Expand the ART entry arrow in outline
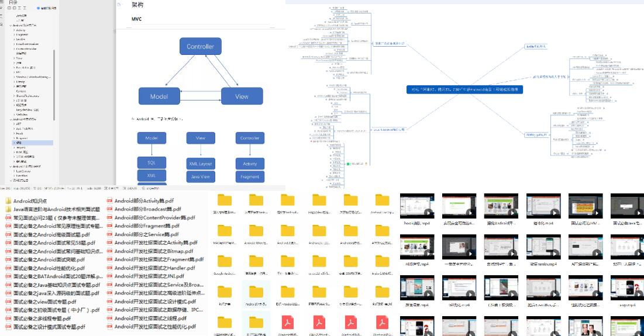Screen dimensions: 644x336 click(x=14, y=124)
